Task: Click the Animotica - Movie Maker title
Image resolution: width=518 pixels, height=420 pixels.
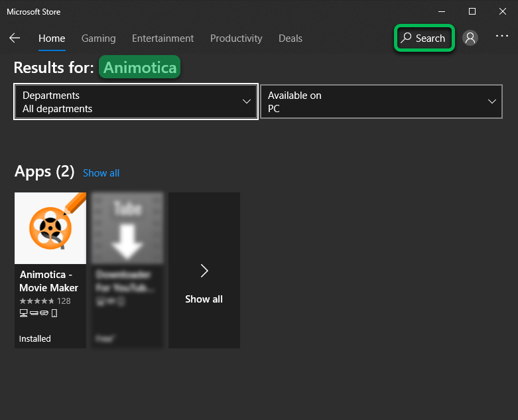Action: tap(49, 281)
